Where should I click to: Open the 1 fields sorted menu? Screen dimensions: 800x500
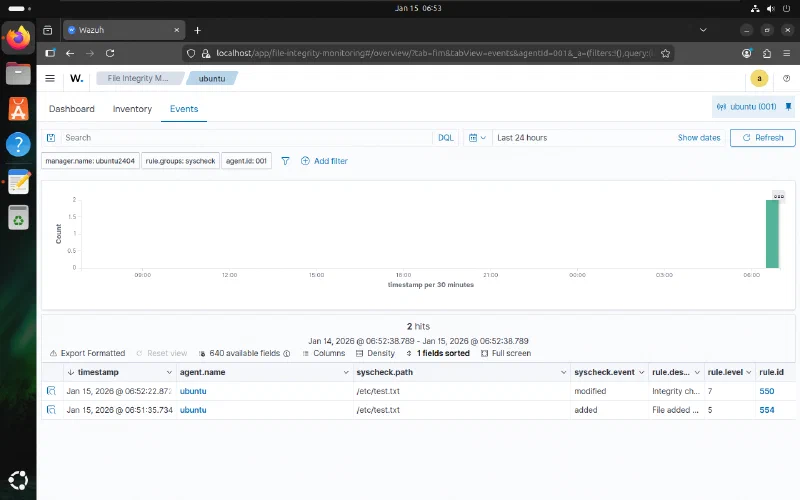coord(438,353)
